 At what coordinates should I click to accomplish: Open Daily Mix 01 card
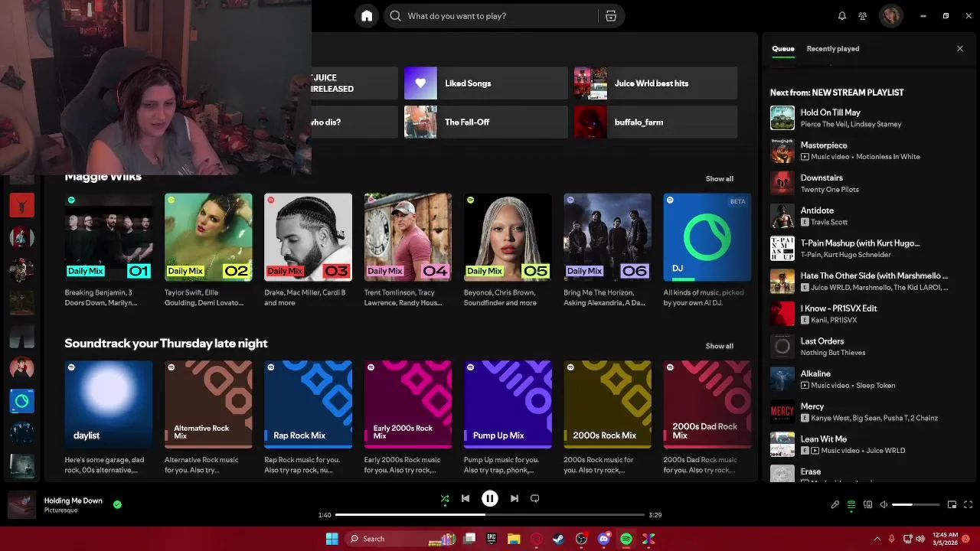109,251
